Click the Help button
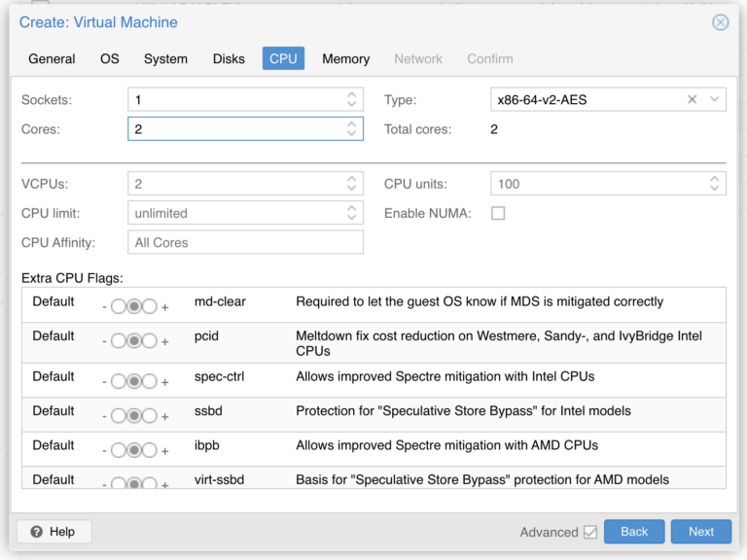This screenshot has height=560, width=747. 54,532
